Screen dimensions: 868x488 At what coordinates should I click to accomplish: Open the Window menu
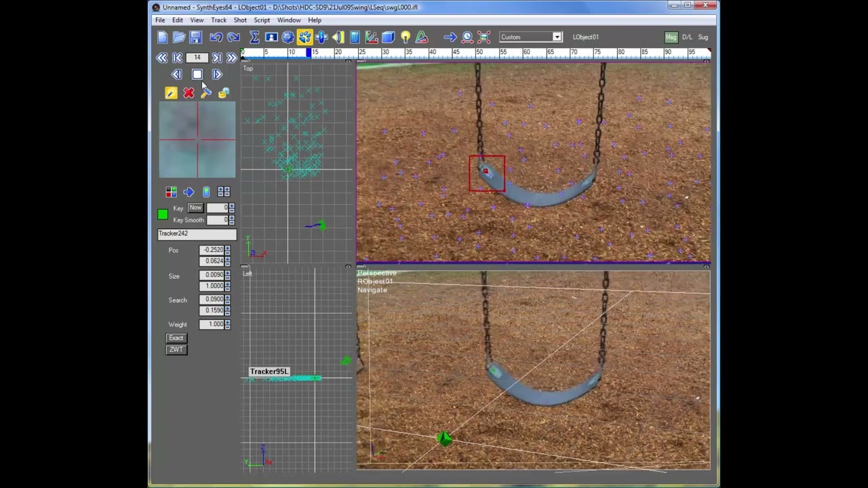(x=289, y=20)
